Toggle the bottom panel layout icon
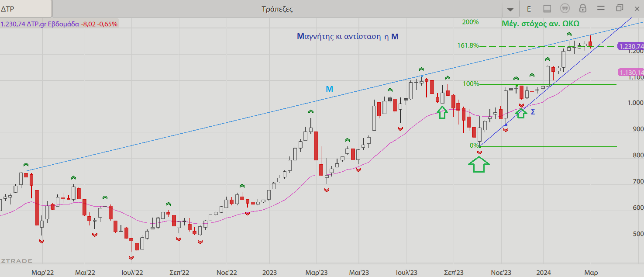Screen dimensions: 644x277 tap(547, 9)
